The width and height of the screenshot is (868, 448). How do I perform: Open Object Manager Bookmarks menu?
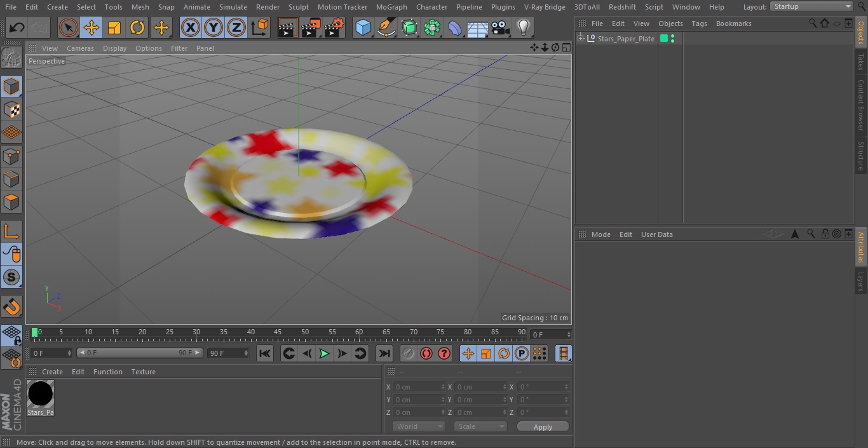(733, 24)
